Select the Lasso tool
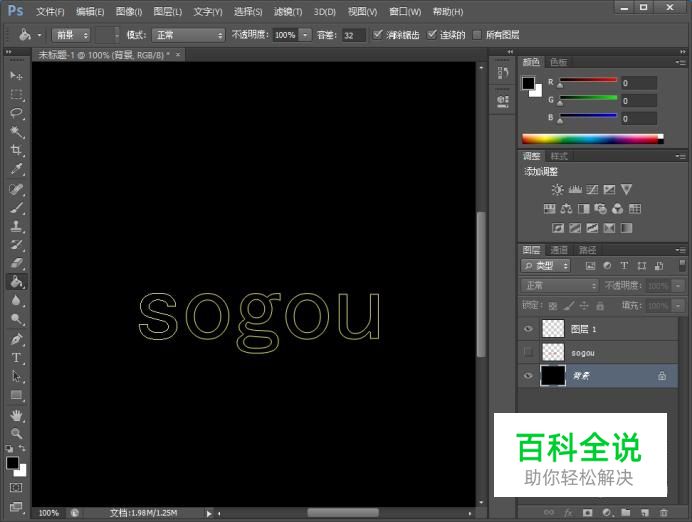The height and width of the screenshot is (522, 692). coord(16,113)
